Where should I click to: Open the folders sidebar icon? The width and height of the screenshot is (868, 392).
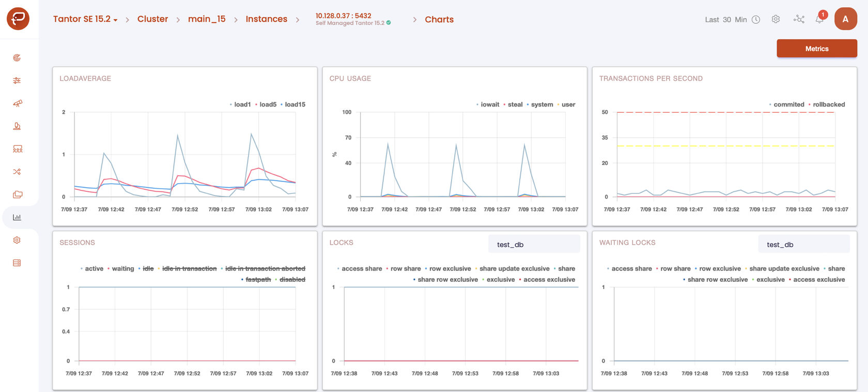[x=17, y=194]
